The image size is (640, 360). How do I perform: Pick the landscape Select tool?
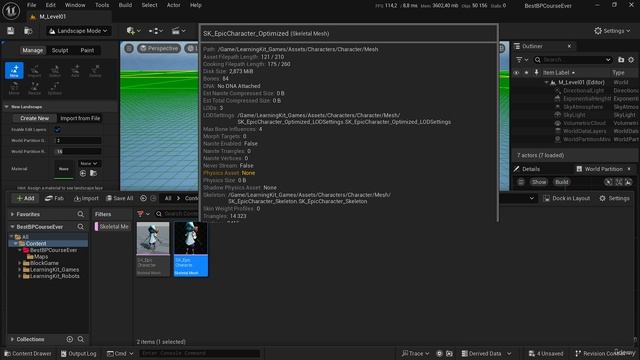tap(55, 71)
